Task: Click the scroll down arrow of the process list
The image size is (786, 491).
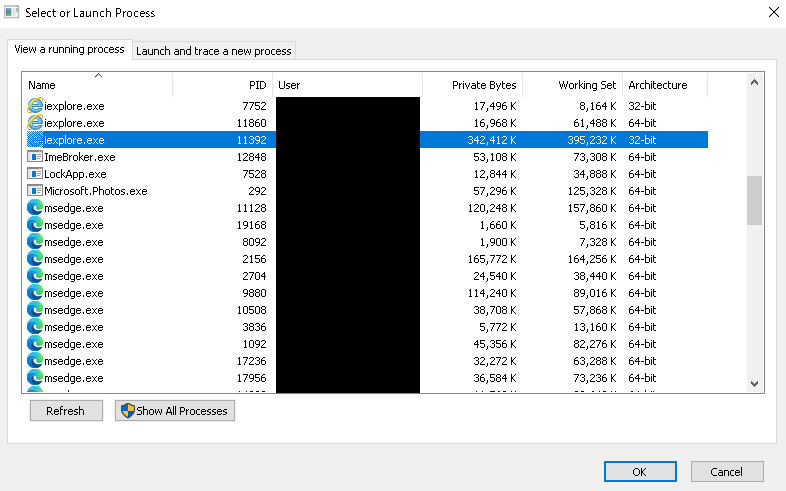Action: click(x=754, y=384)
